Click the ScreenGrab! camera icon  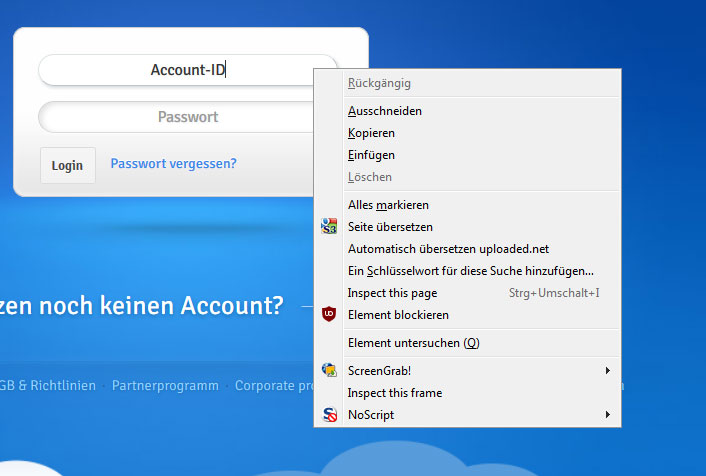point(329,371)
